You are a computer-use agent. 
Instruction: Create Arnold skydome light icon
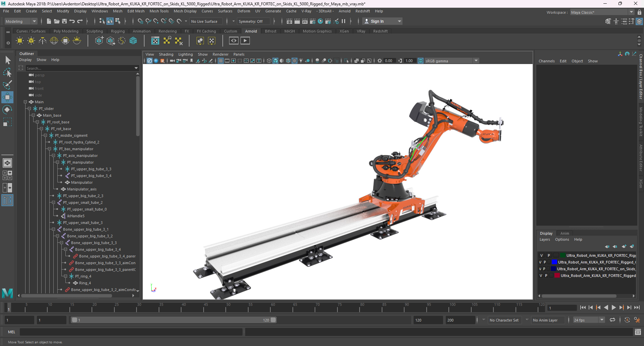tap(54, 41)
